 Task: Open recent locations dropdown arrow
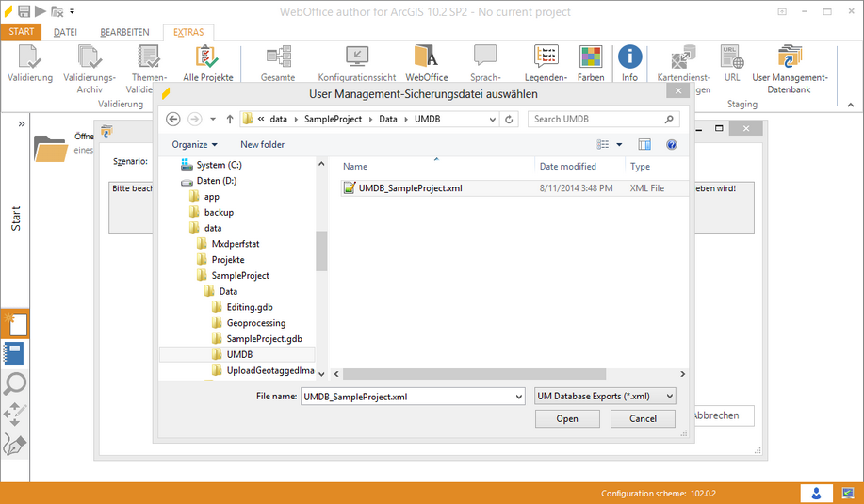point(213,119)
